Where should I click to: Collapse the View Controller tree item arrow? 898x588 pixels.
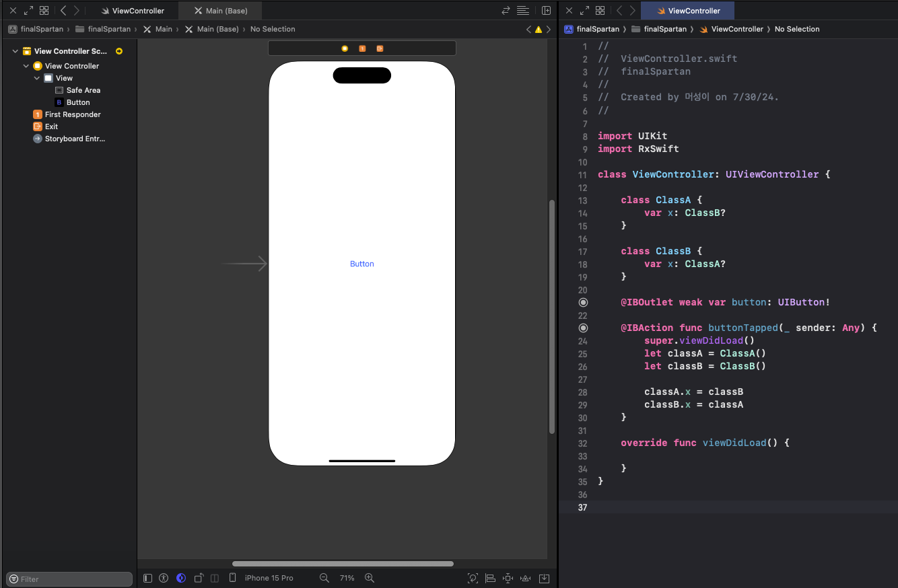tap(26, 66)
